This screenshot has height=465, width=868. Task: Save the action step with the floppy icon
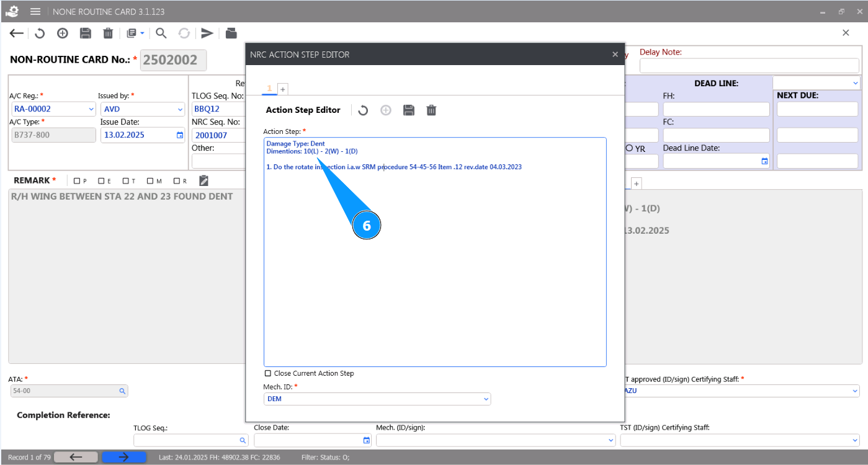(409, 110)
